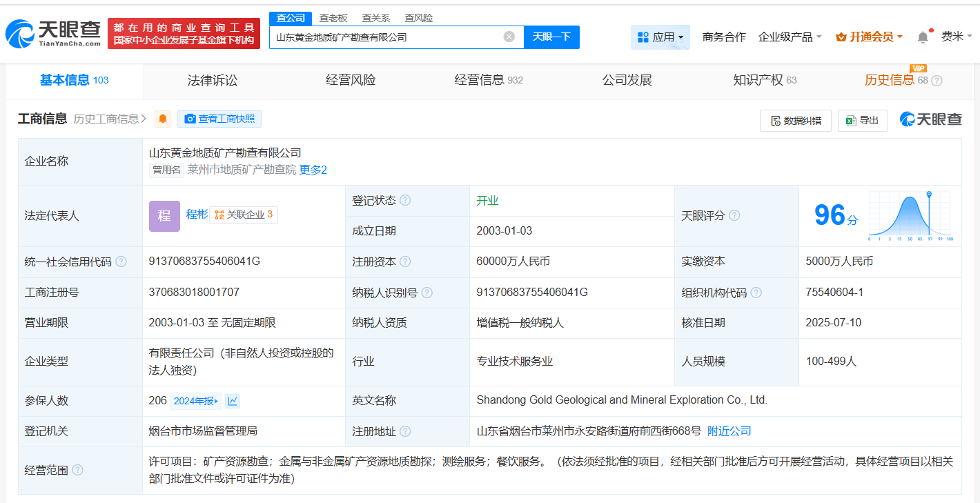Image resolution: width=980 pixels, height=503 pixels.
Task: Click the 天眼一下 search button
Action: click(x=551, y=37)
